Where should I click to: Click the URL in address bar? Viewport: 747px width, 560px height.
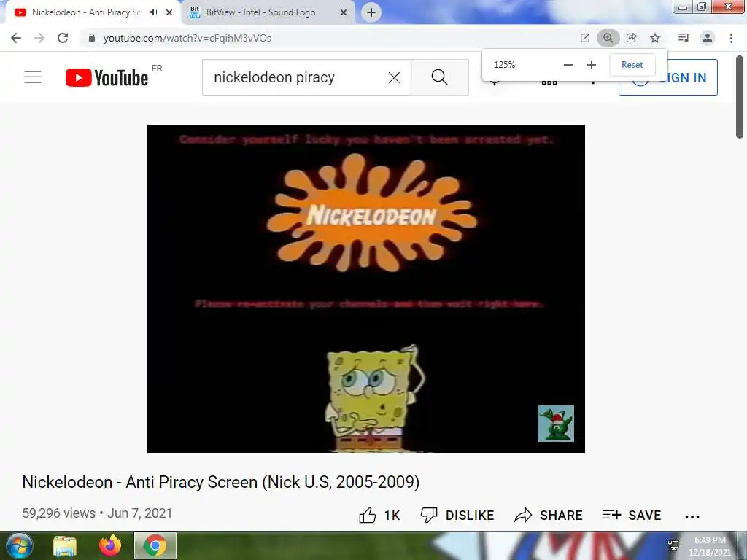(187, 38)
